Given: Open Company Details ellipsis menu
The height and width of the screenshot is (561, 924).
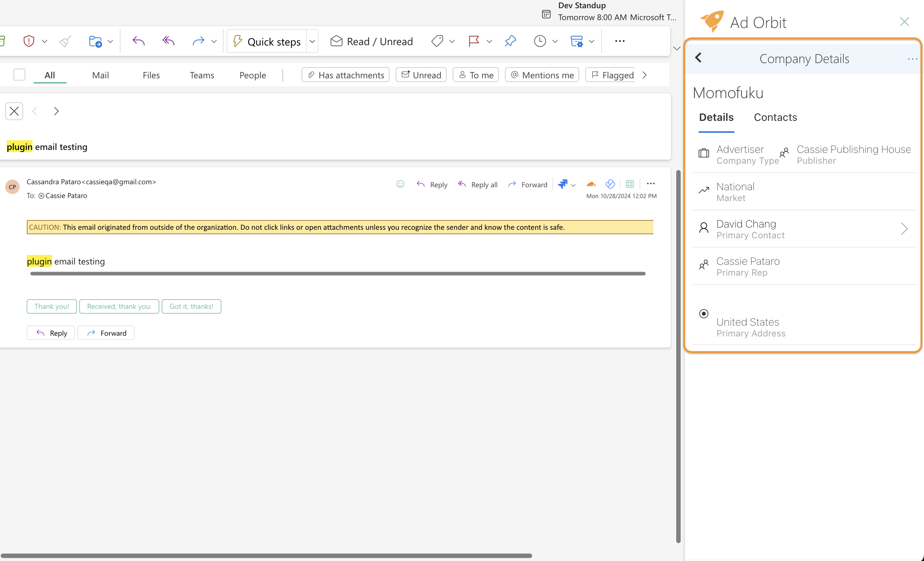Looking at the screenshot, I should coord(912,59).
